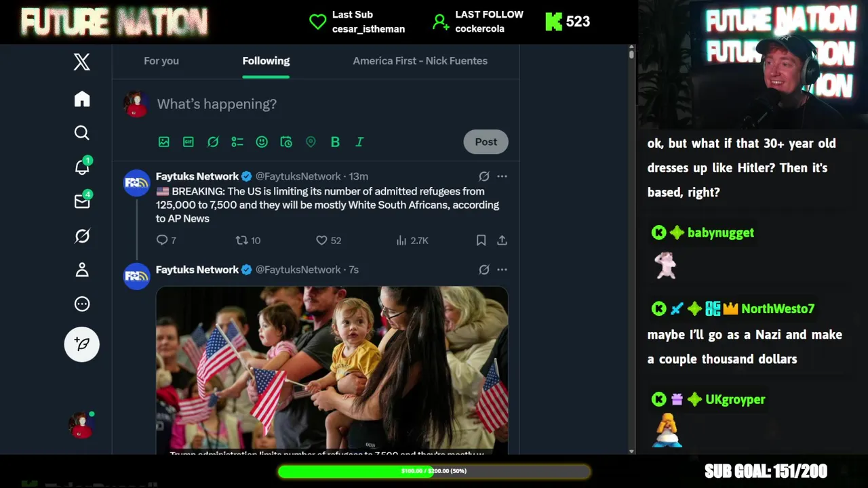The image size is (868, 488).
Task: Switch to the For you tab
Action: [x=161, y=61]
